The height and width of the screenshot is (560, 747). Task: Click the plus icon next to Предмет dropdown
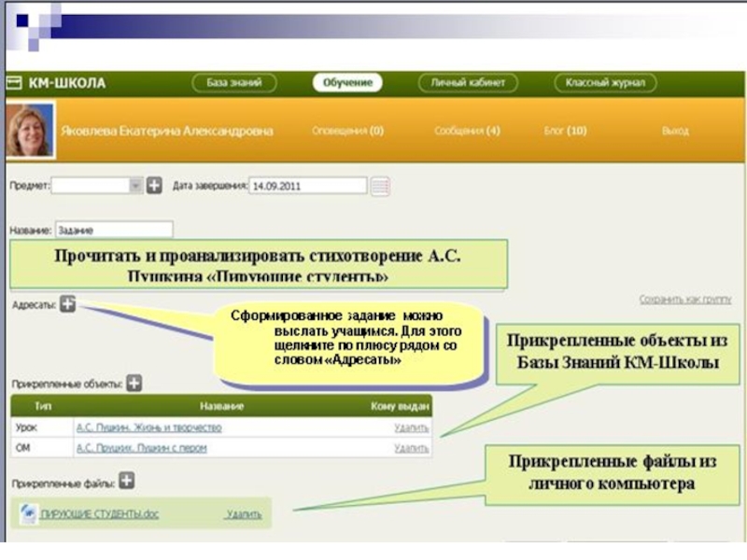155,186
